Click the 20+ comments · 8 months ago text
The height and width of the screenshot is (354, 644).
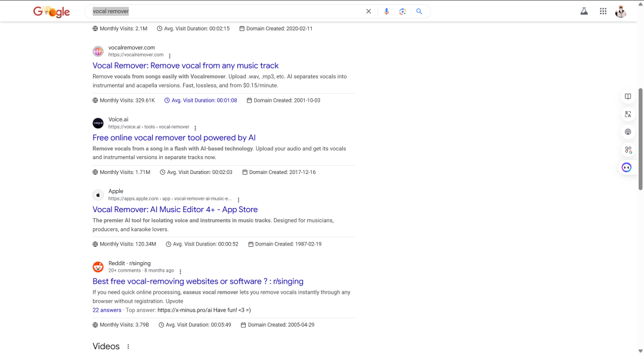[141, 271]
